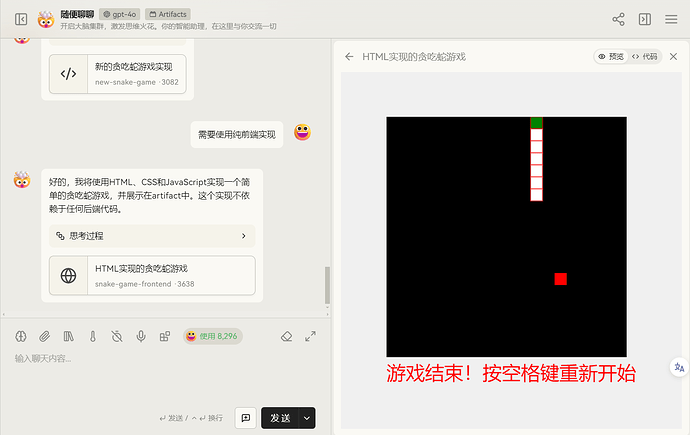
Task: Collapse the left sidebar panel icon
Action: coord(21,19)
